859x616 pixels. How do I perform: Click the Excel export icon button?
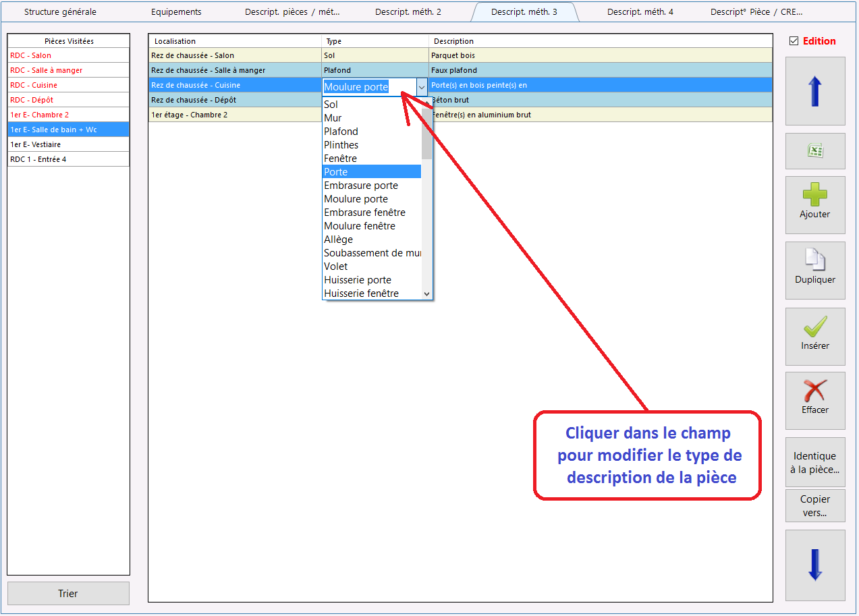click(815, 151)
